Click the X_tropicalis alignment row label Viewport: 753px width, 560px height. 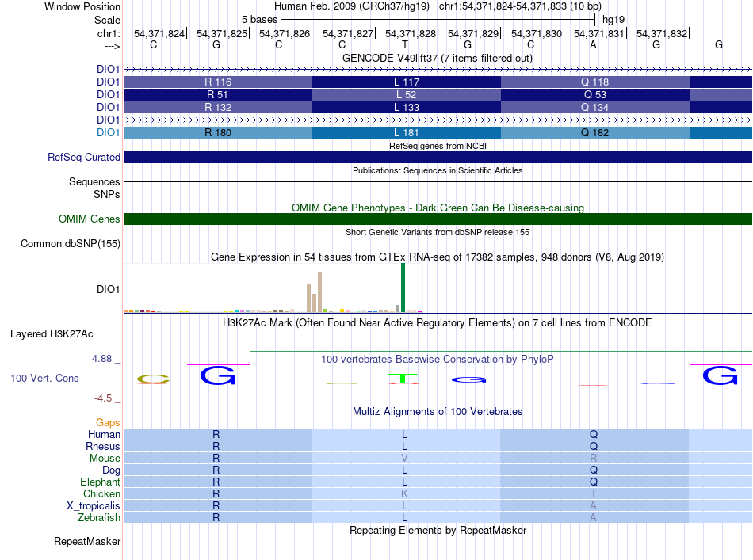(94, 506)
